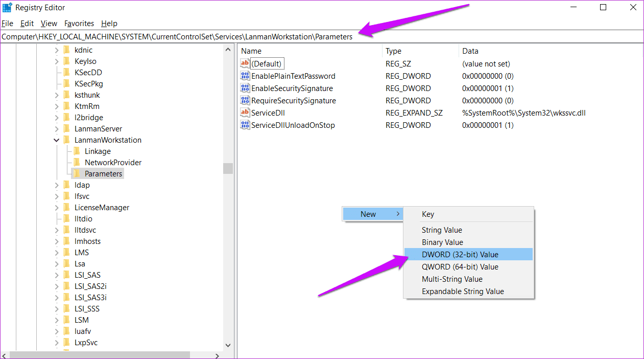The image size is (644, 359).
Task: Expand the Lsa key arrow
Action: click(x=57, y=264)
